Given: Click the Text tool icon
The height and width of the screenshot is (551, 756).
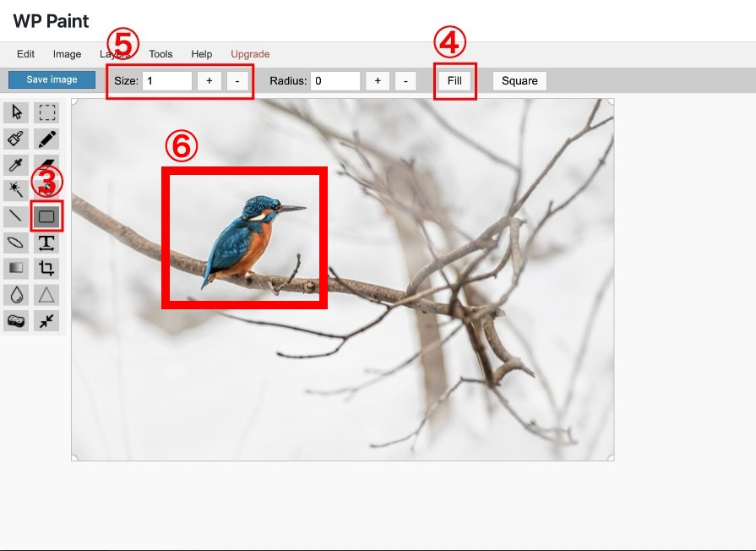Looking at the screenshot, I should tap(46, 243).
